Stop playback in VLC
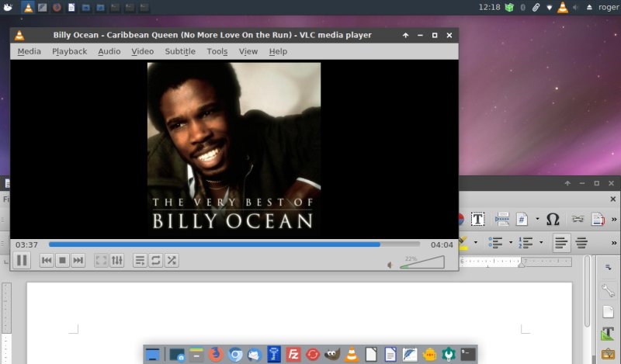Image resolution: width=621 pixels, height=364 pixels. coord(62,261)
